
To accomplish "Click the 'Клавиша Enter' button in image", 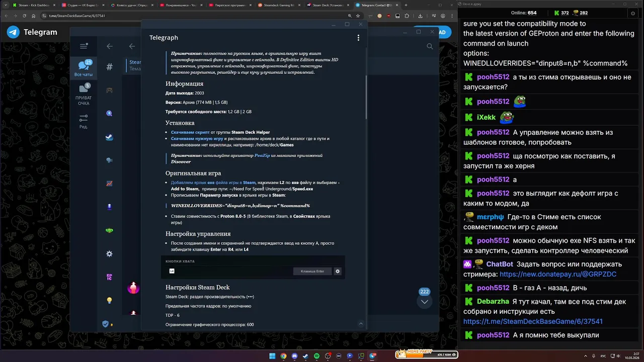I will 312,271.
